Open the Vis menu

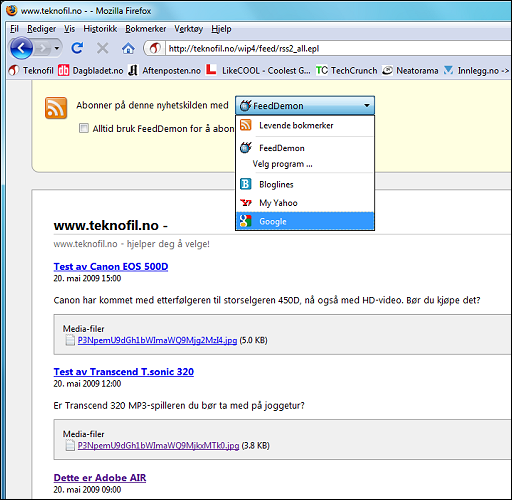point(69,29)
